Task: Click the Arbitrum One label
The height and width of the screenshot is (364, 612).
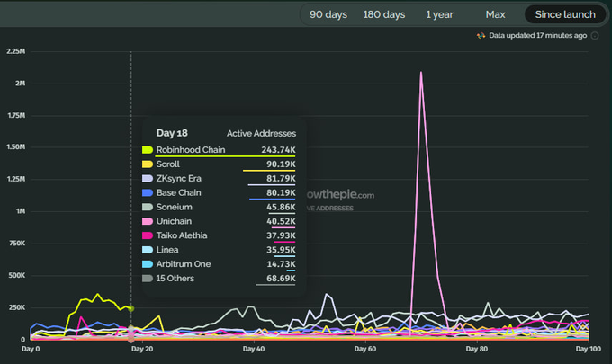Action: [x=184, y=264]
